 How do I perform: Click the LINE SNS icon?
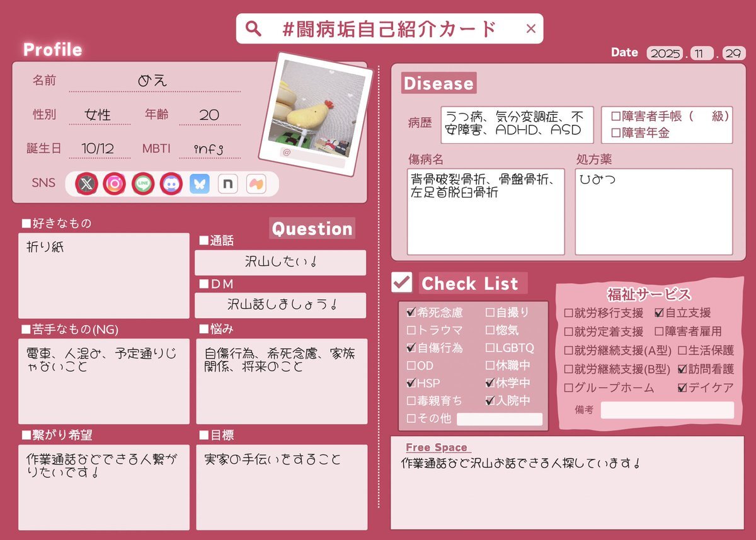[143, 183]
